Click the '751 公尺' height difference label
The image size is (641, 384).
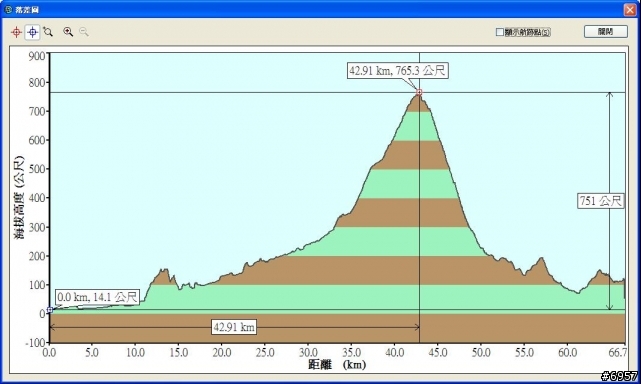pos(601,200)
